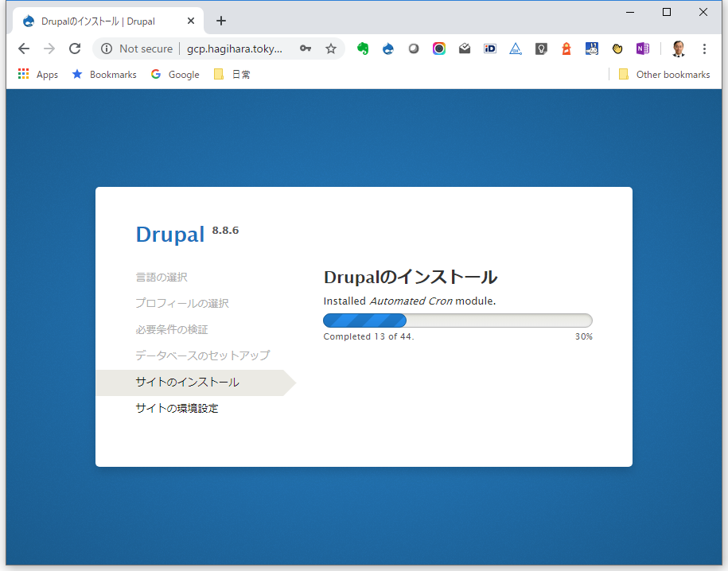The width and height of the screenshot is (728, 571).
Task: Select the サイトの環境設定 step
Action: tap(177, 408)
